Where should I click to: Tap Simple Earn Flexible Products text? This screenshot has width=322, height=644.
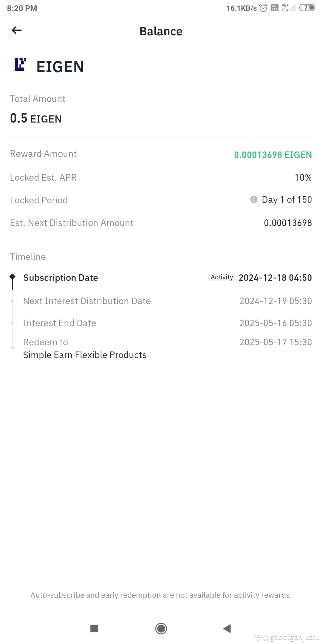pos(85,355)
